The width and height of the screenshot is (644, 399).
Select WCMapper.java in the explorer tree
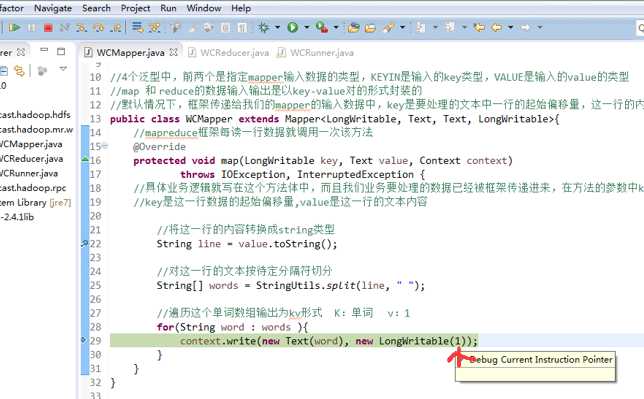[31, 144]
